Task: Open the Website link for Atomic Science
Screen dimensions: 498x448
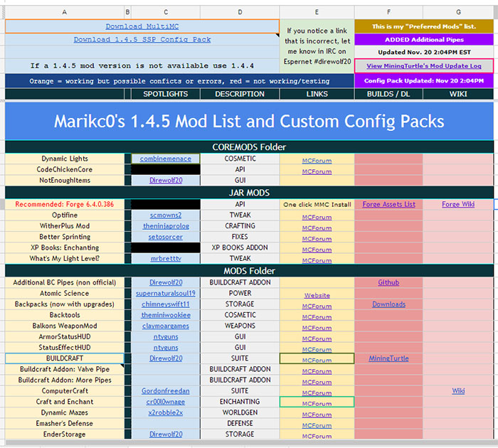Action: pyautogui.click(x=317, y=295)
